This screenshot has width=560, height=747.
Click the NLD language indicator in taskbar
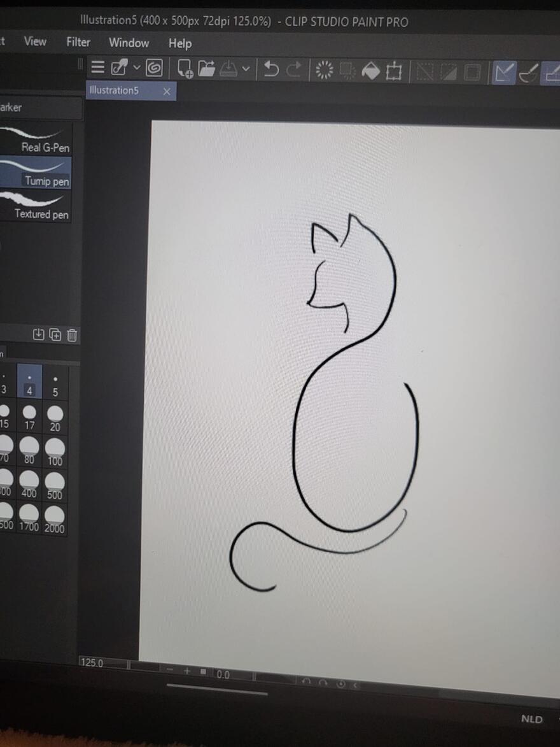click(531, 719)
